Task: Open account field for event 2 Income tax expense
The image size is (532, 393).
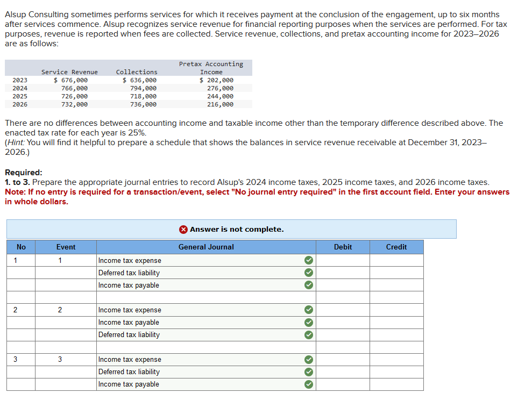Action: [206, 310]
